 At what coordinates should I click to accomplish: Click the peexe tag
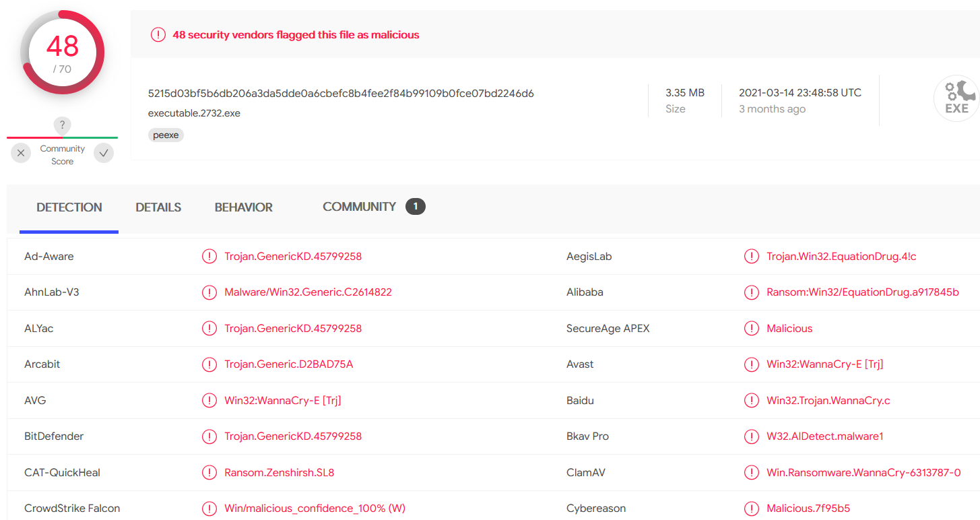(x=166, y=135)
